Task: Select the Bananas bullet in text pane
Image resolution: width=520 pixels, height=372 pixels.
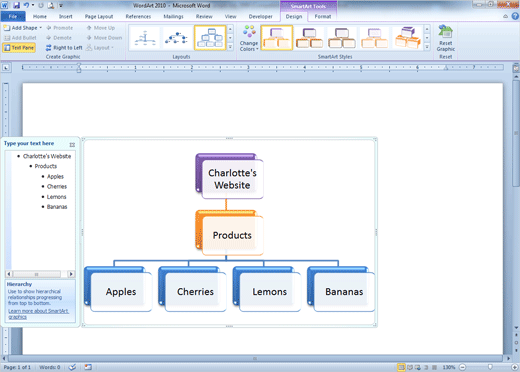Action: click(x=57, y=207)
